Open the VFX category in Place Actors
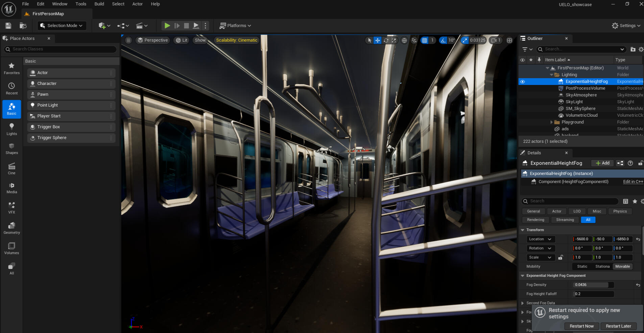Image resolution: width=644 pixels, height=333 pixels. pyautogui.click(x=11, y=208)
